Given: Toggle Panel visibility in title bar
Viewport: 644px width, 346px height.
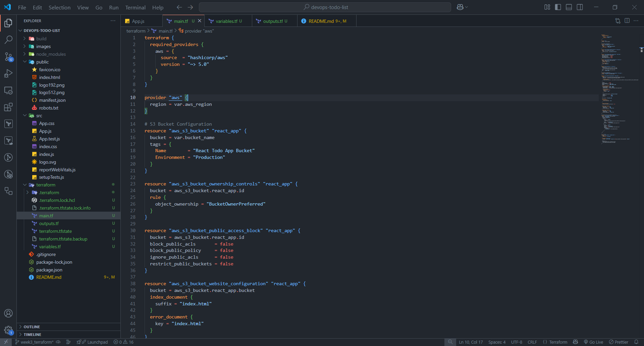Looking at the screenshot, I should tap(570, 8).
